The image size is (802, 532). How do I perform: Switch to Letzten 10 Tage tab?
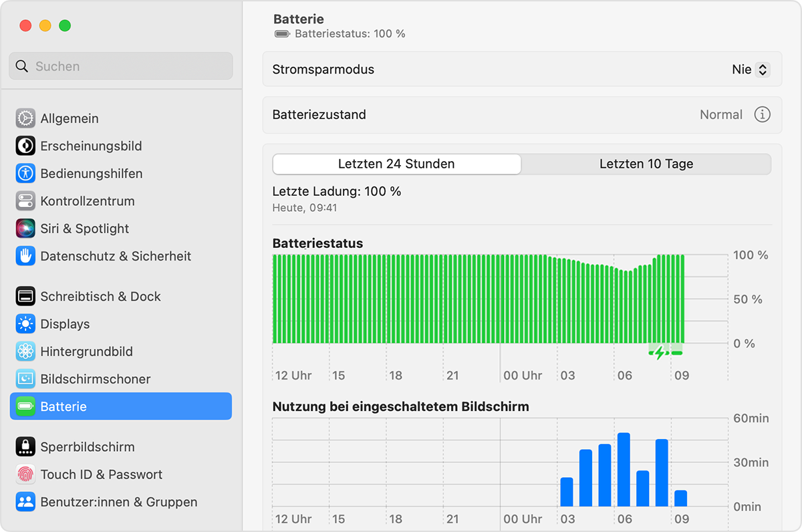click(x=646, y=164)
